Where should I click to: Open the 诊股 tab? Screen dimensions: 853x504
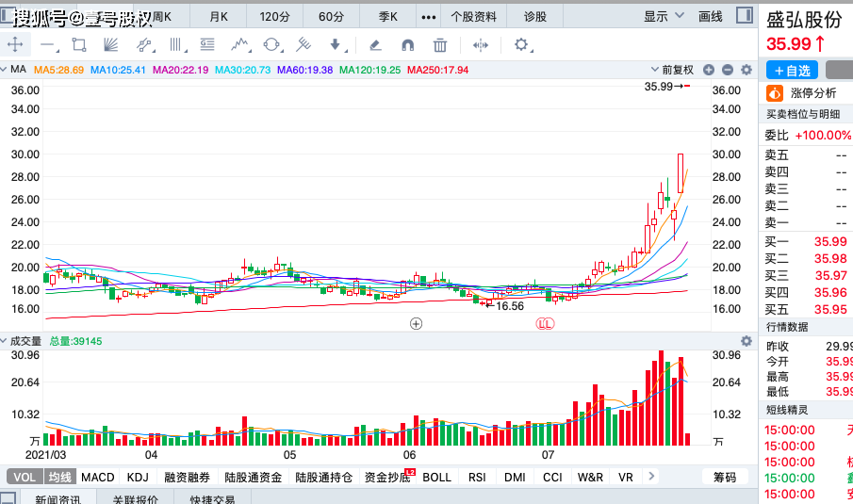tap(534, 17)
